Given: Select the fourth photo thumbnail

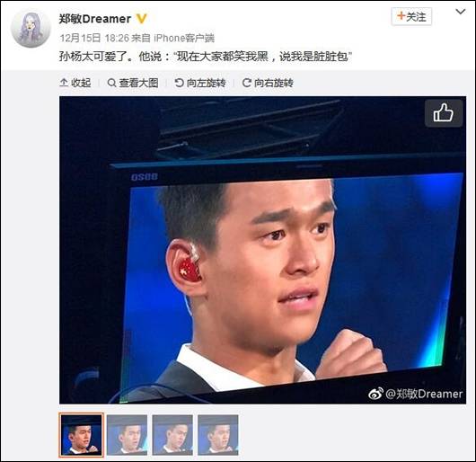Looking at the screenshot, I should (218, 435).
